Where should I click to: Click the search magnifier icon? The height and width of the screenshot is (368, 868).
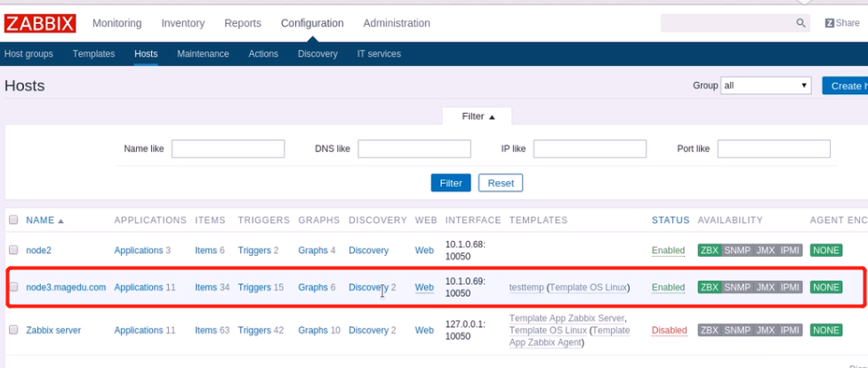point(800,23)
